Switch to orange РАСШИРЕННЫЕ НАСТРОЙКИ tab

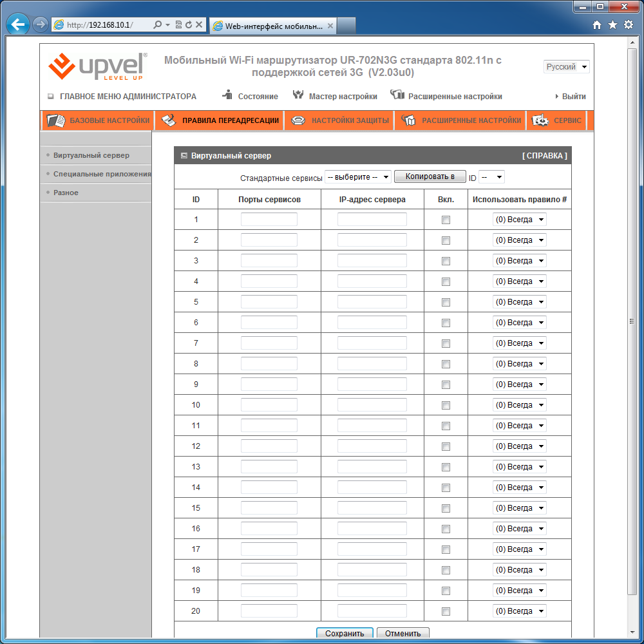[471, 120]
